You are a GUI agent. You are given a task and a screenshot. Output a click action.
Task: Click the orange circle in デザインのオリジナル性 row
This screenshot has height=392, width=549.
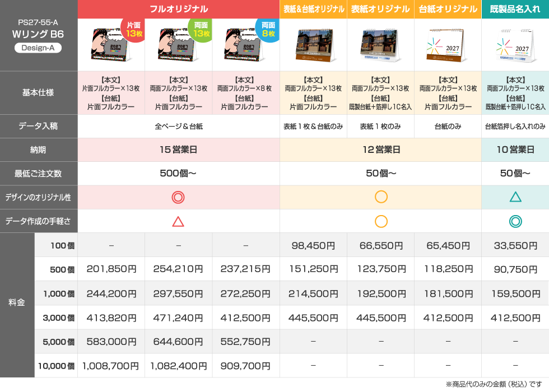(381, 197)
